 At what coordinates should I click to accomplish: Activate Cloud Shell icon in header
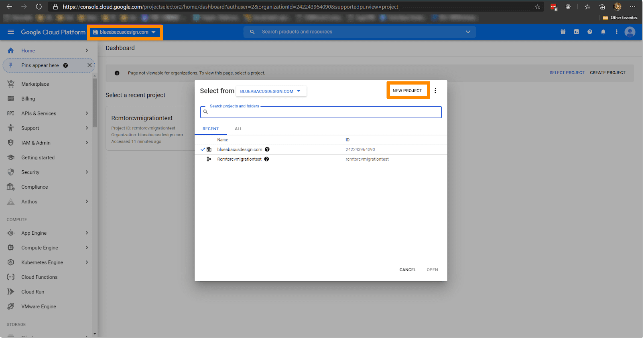pyautogui.click(x=576, y=32)
